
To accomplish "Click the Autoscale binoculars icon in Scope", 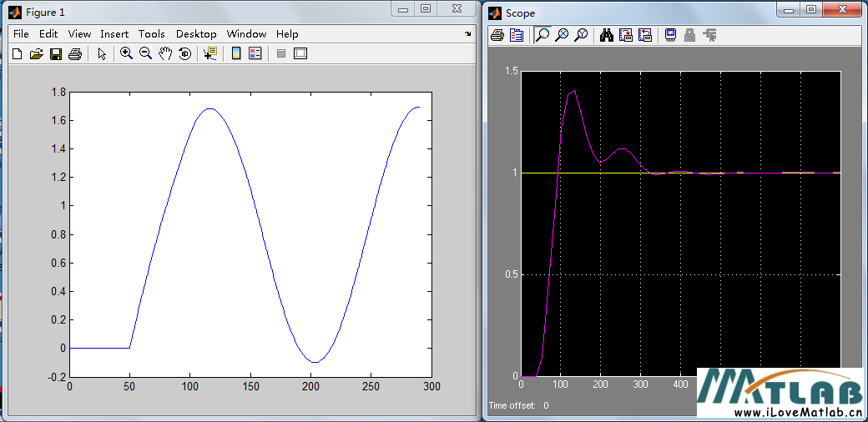I will [x=606, y=35].
